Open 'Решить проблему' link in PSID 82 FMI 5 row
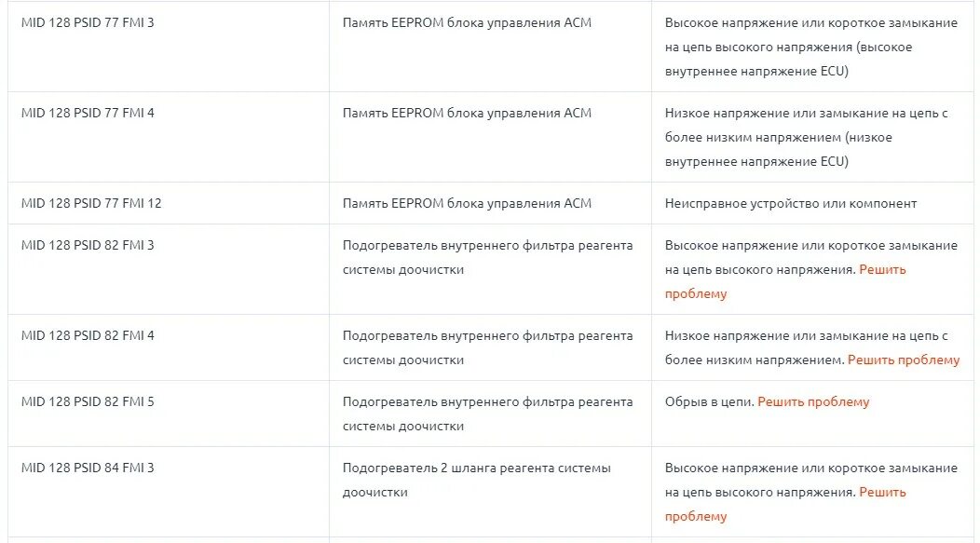The width and height of the screenshot is (980, 543). [x=813, y=401]
